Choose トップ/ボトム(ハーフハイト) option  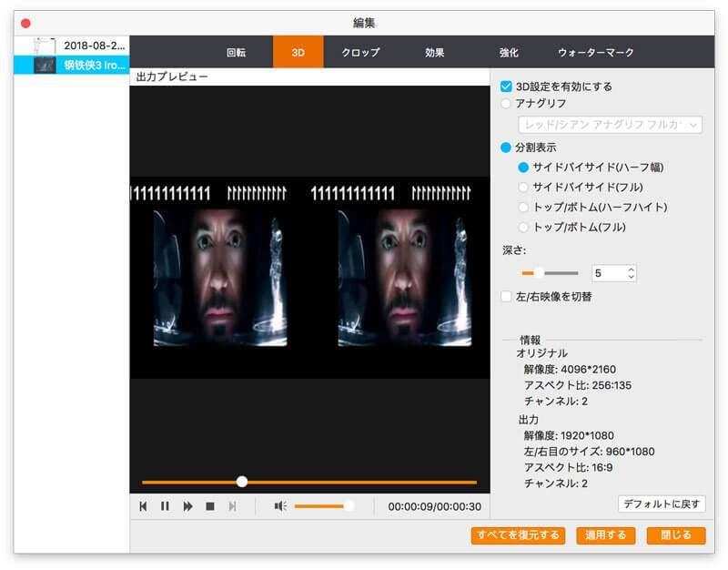click(x=523, y=208)
